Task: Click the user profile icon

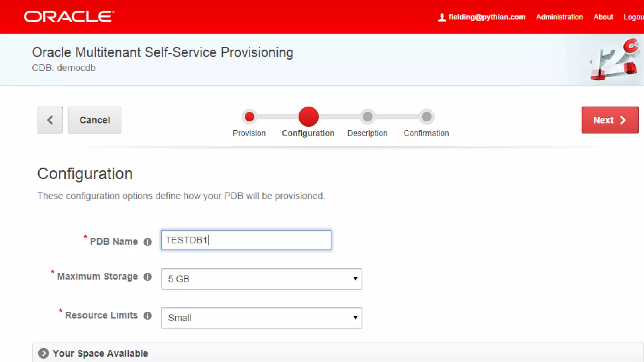Action: [x=442, y=17]
